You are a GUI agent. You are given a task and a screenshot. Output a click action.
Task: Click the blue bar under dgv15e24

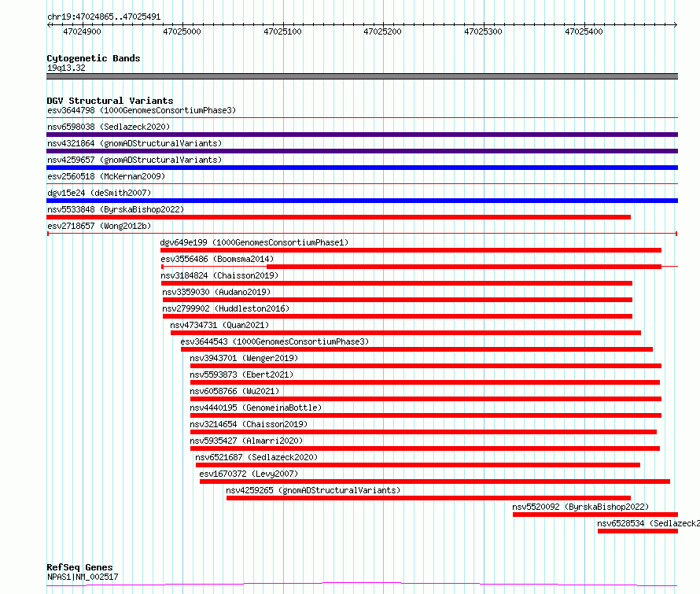pos(362,201)
